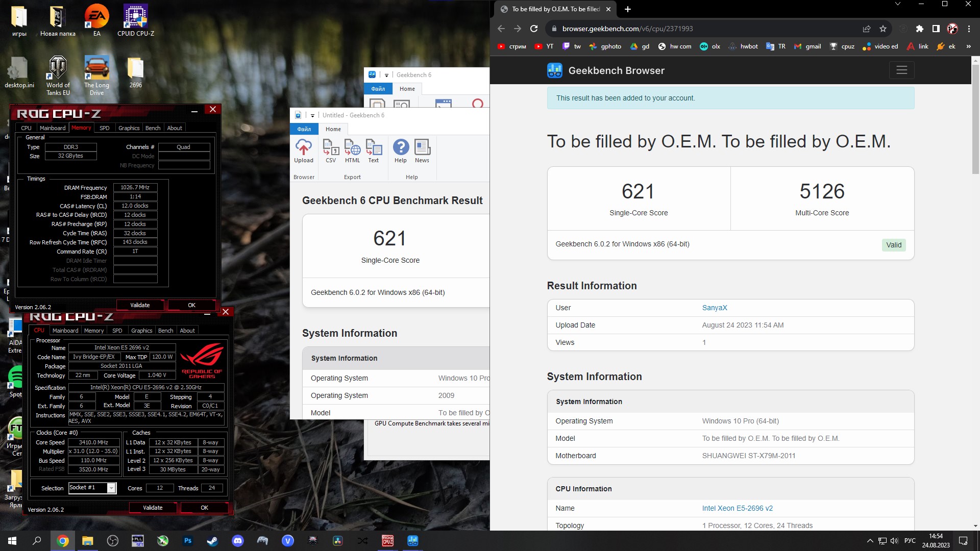Open taskbar search magnifier
This screenshot has height=551, width=980.
pyautogui.click(x=37, y=541)
